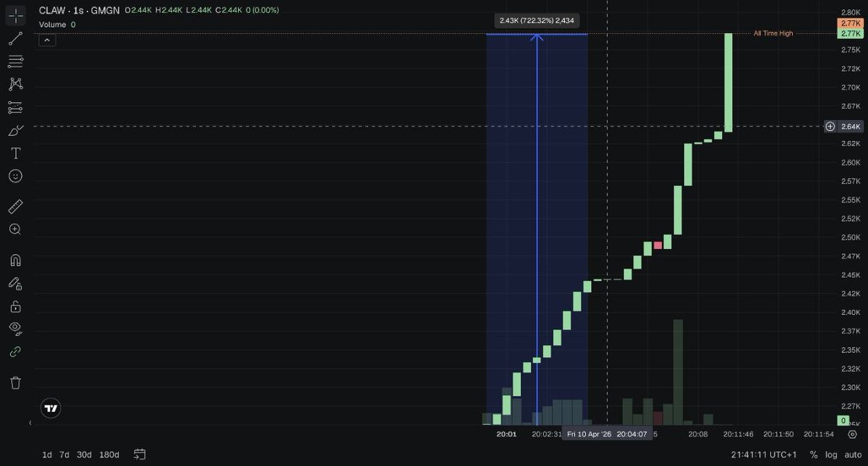Screen dimensions: 868x466
Task: Click the trash remove drawings icon
Action: [x=16, y=383]
